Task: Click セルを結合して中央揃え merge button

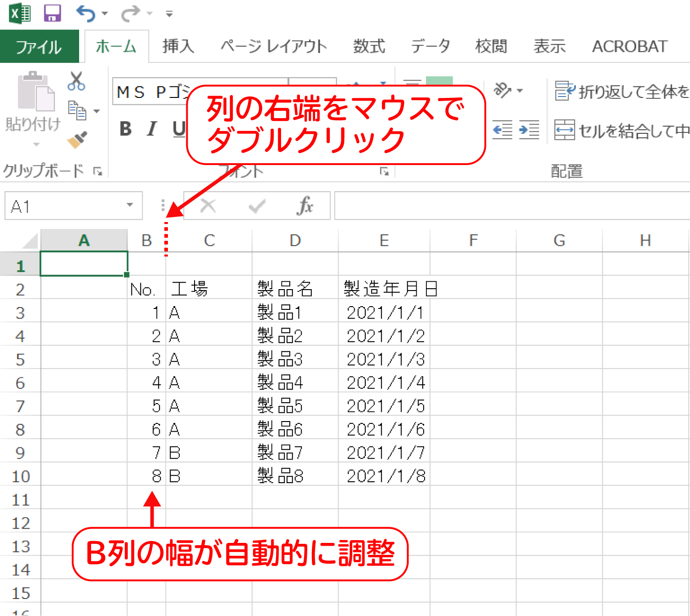Action: (x=622, y=131)
